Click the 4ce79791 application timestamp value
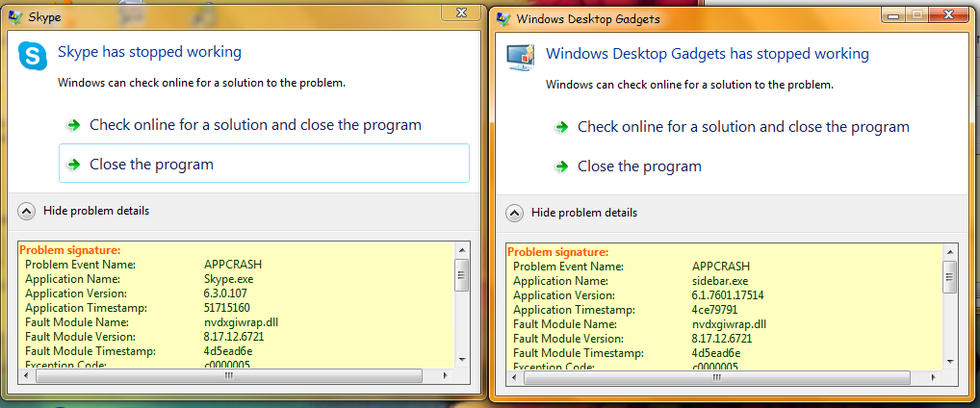Screen dimensions: 980x408 [715, 309]
